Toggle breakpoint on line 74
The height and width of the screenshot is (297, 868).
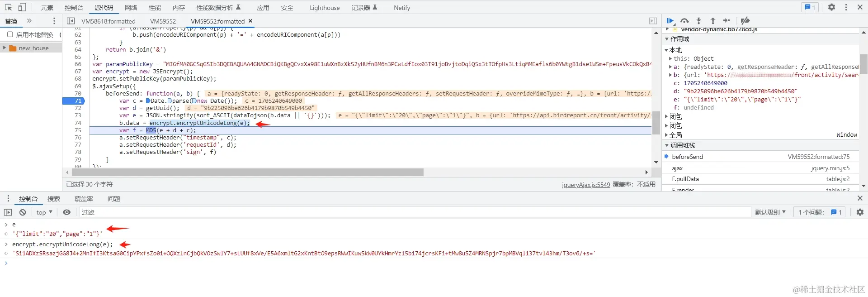tap(78, 123)
